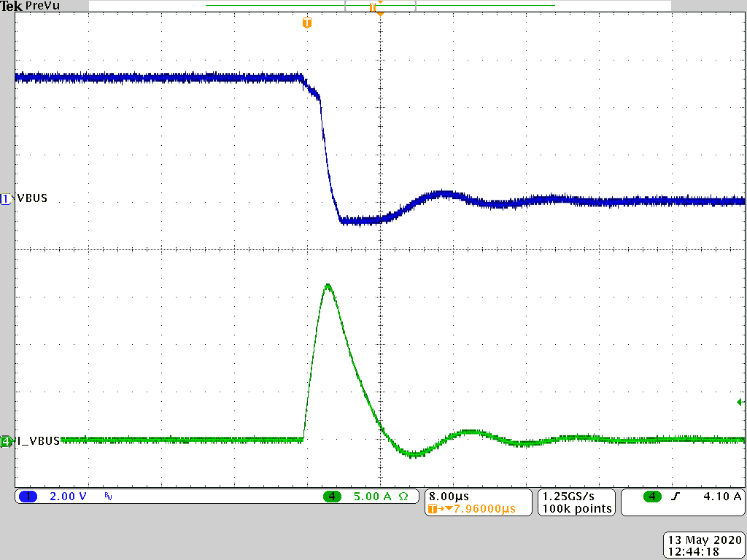Click the 4.10 A trigger level readout
The height and width of the screenshot is (560, 747).
722,497
